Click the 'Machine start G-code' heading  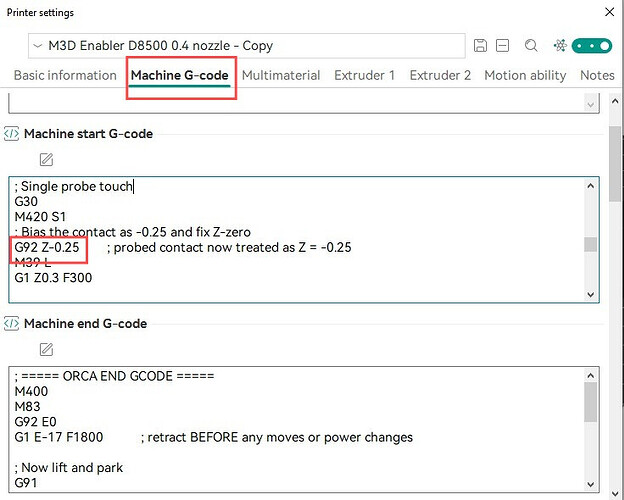pos(88,134)
